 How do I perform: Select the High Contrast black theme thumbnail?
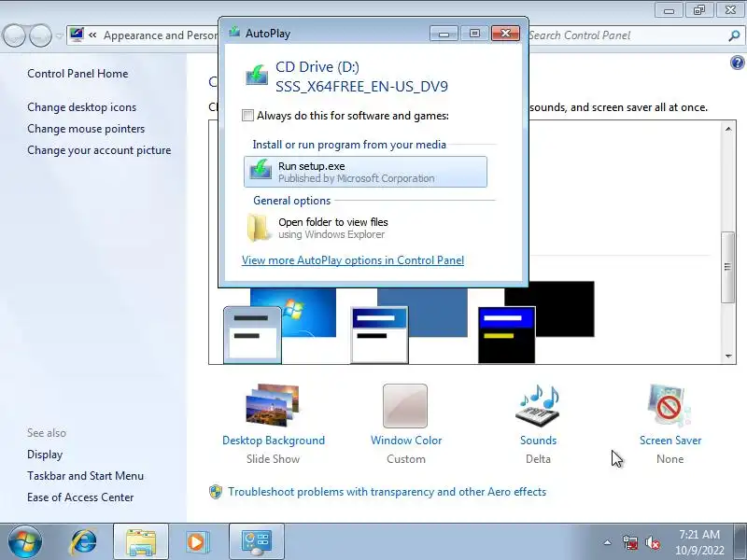pos(536,322)
